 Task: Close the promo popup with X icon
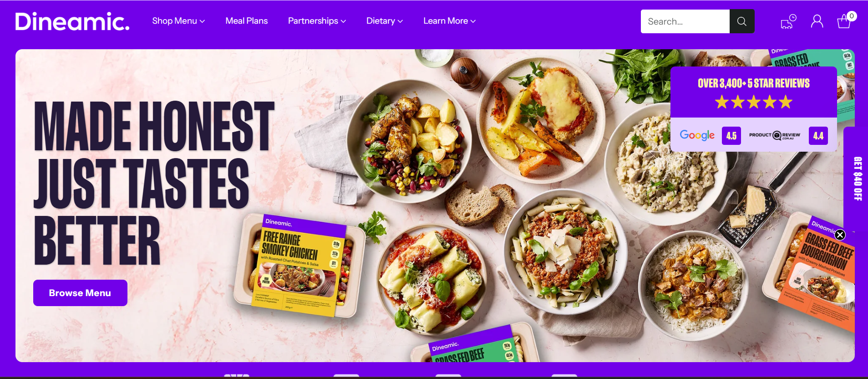[840, 235]
